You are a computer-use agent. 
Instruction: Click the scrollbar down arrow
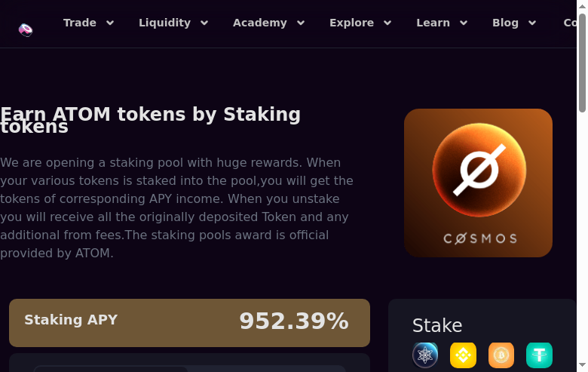[x=582, y=366]
